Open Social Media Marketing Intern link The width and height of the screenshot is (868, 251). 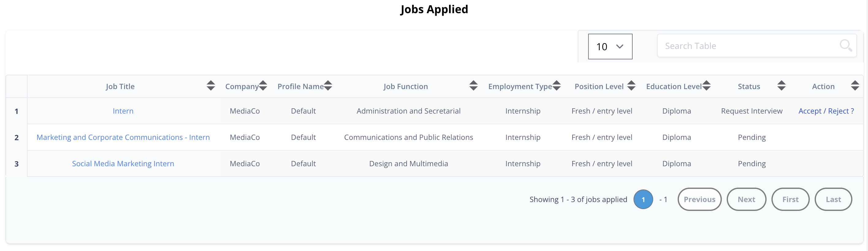pos(123,163)
